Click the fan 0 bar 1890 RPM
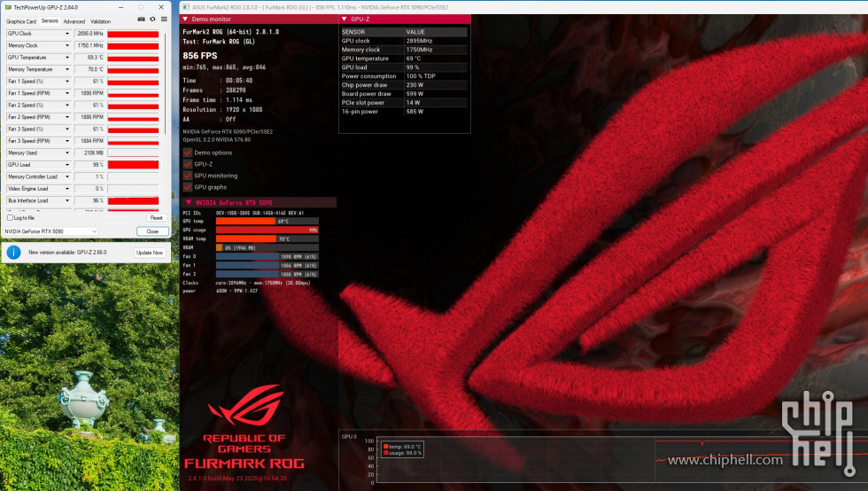This screenshot has width=868, height=491. tap(267, 257)
